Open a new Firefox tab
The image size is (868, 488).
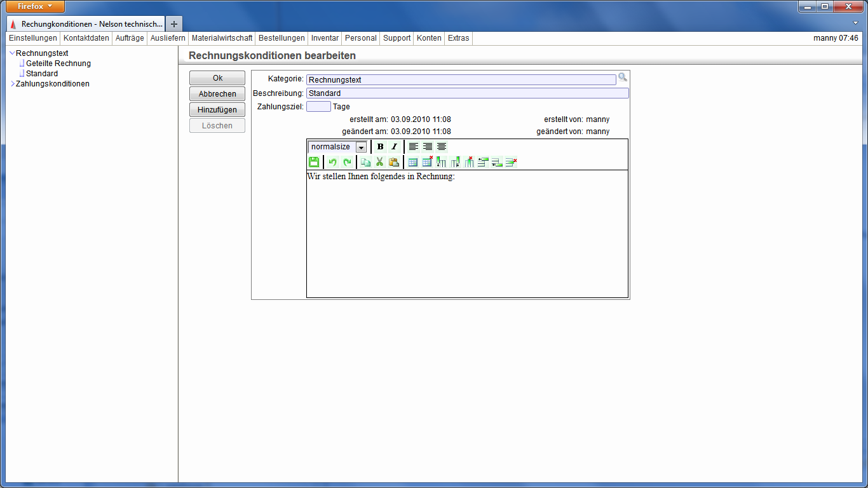coord(174,24)
